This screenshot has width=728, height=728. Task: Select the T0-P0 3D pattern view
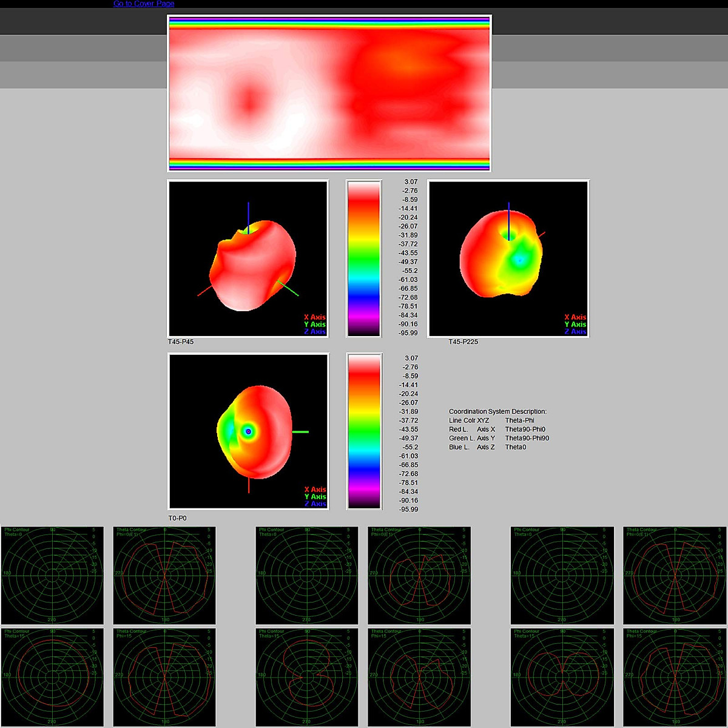(248, 431)
